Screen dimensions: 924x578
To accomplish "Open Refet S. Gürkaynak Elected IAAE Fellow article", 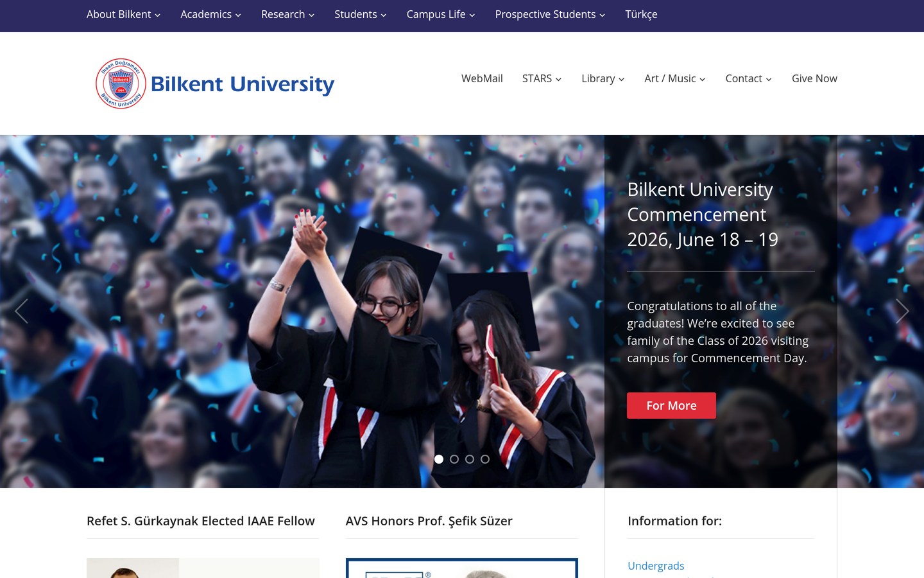I will point(201,521).
